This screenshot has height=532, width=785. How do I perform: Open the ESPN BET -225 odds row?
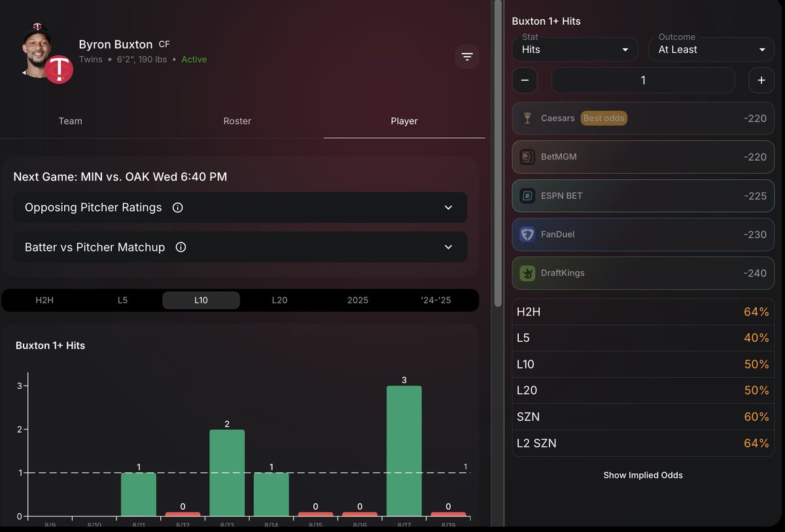point(643,195)
